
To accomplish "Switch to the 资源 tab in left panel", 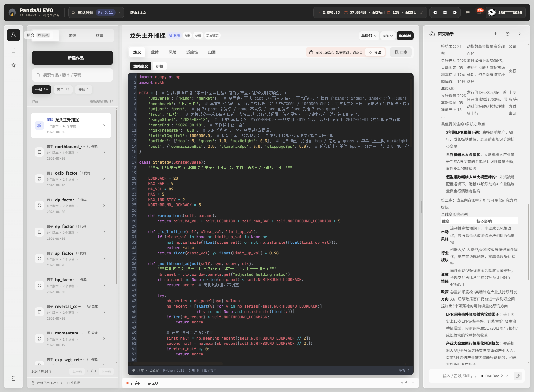I will (x=73, y=36).
